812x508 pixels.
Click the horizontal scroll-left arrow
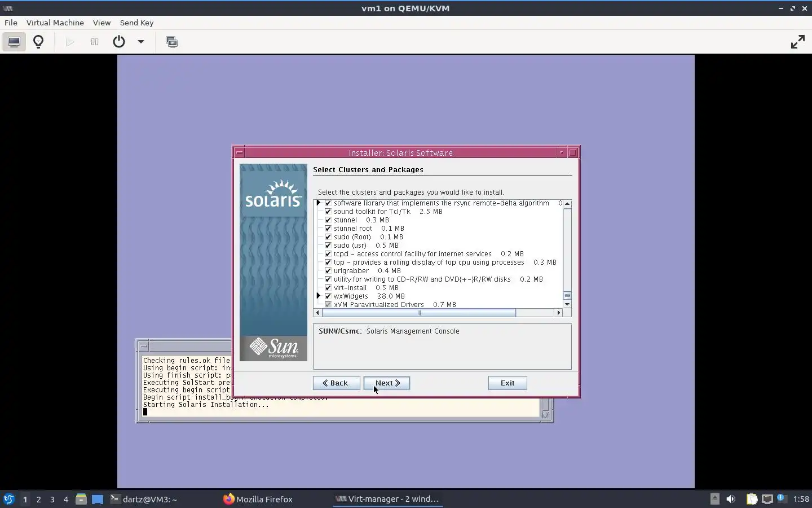[x=317, y=313]
